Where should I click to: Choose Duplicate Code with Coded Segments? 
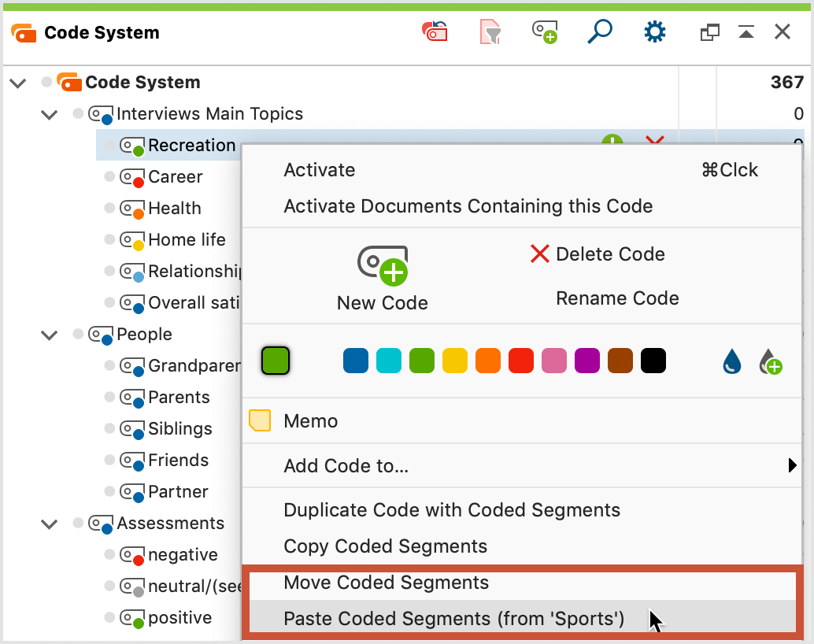click(450, 510)
